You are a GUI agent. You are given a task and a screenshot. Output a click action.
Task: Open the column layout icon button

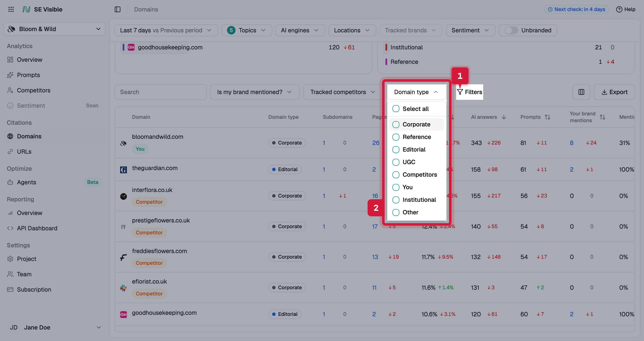[581, 92]
